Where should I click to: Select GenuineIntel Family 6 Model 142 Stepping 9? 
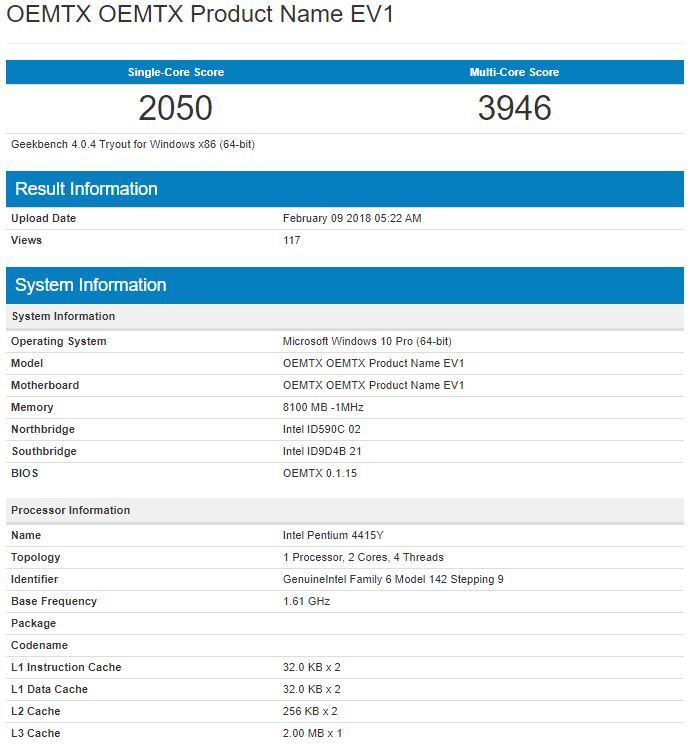tap(393, 580)
